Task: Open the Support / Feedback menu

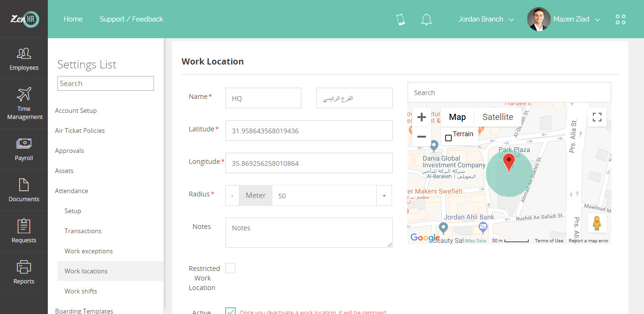Action: 131,19
